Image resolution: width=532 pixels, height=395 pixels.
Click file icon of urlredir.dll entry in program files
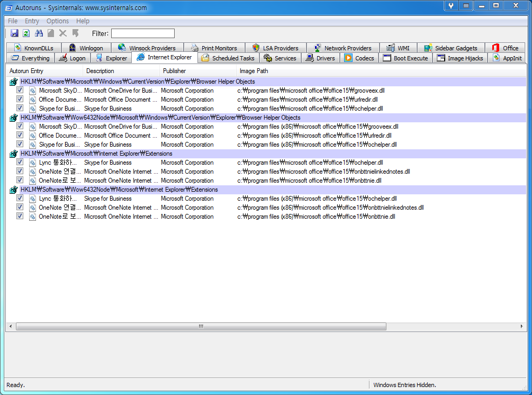point(32,100)
